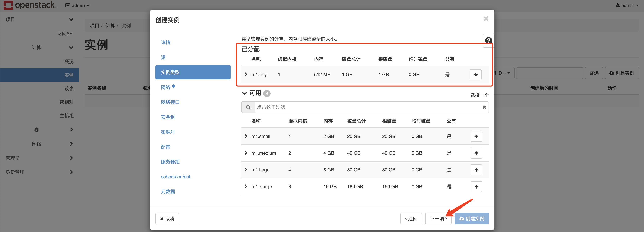
Task: Click the m1.medium flavor name
Action: (264, 153)
